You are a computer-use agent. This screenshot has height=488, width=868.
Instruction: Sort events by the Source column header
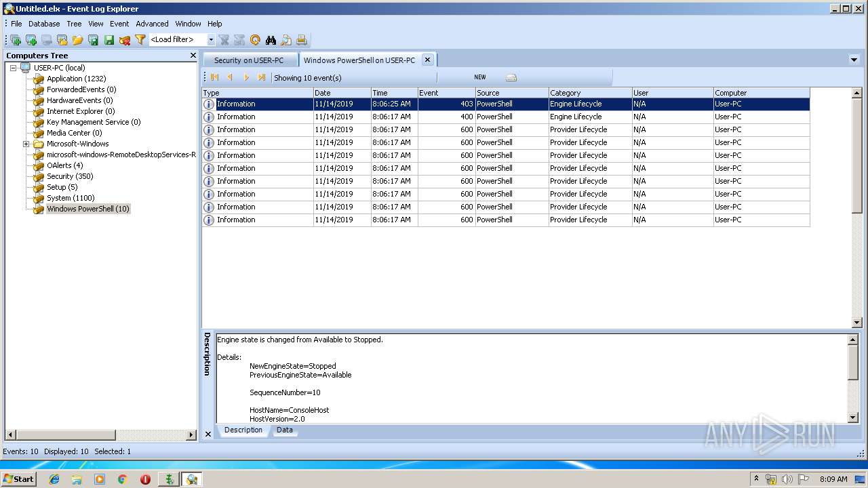511,93
